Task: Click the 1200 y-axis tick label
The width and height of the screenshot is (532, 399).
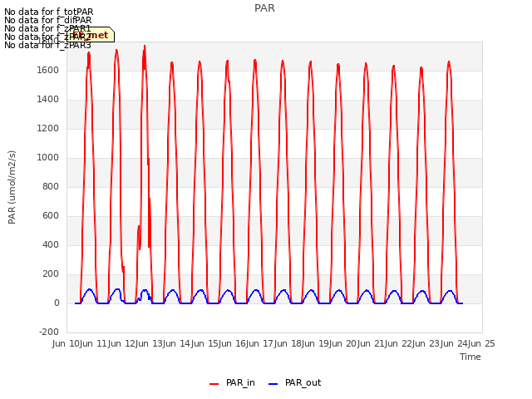Action: pyautogui.click(x=48, y=129)
